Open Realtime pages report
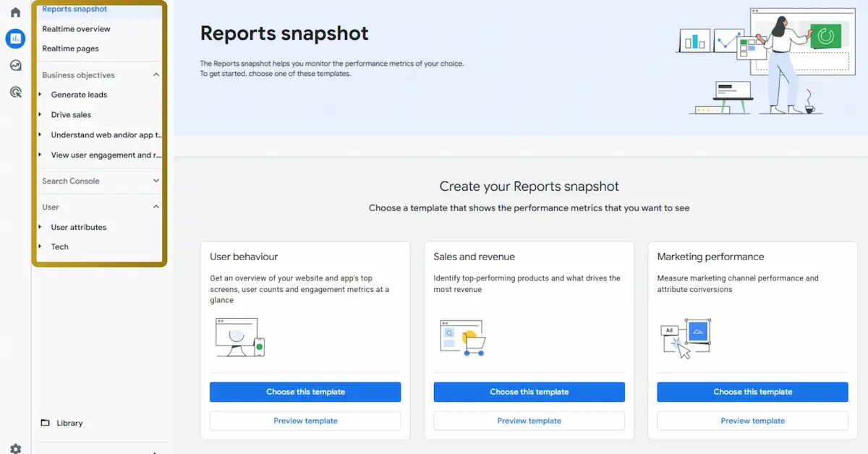The height and width of the screenshot is (454, 868). pyautogui.click(x=70, y=48)
